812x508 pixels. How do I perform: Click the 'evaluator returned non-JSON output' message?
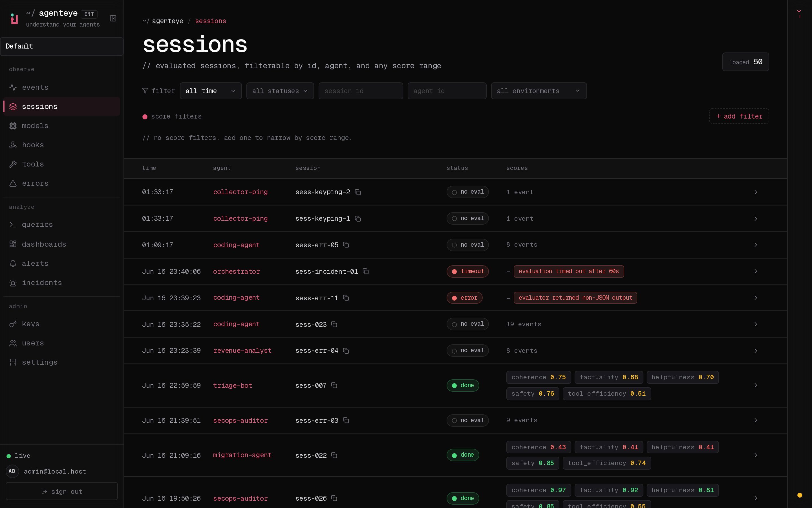[575, 298]
